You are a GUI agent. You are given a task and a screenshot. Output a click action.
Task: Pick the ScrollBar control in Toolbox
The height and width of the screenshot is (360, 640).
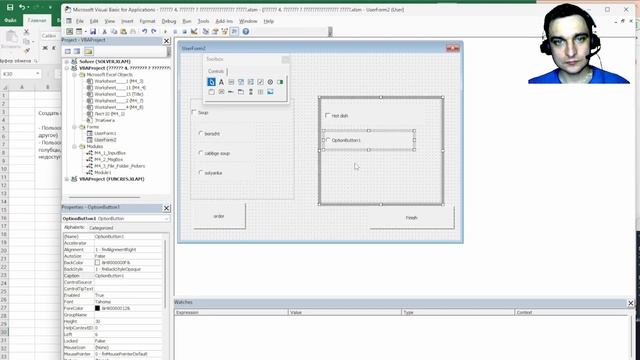251,92
